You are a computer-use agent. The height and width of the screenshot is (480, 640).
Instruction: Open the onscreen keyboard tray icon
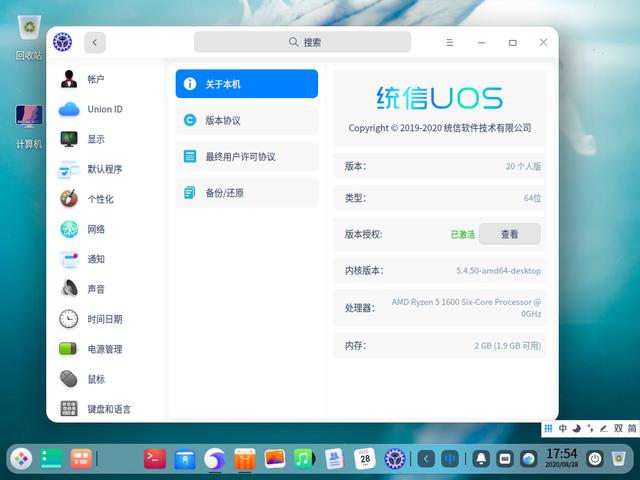click(505, 459)
